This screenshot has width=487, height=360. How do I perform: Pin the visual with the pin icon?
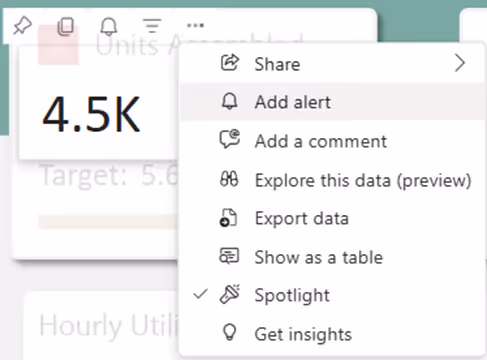[22, 26]
